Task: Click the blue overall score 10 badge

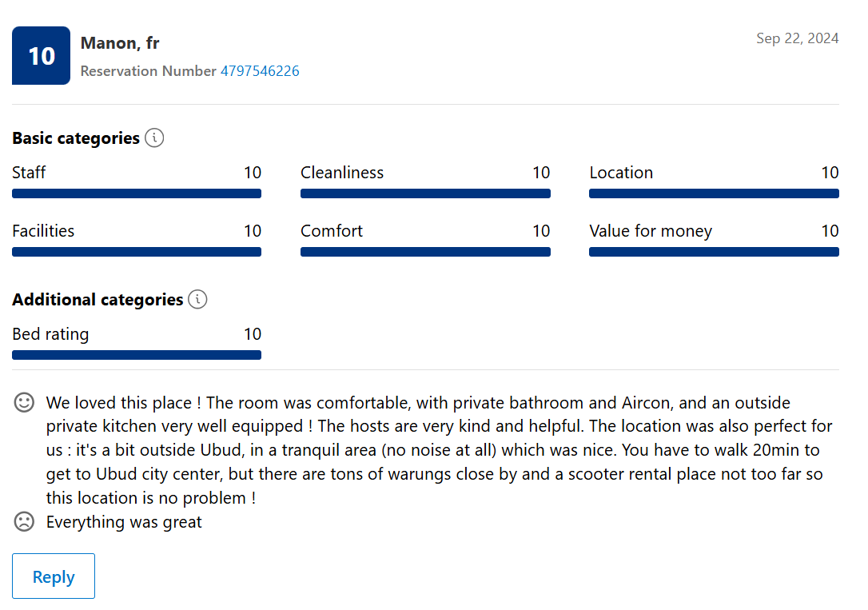Action: pos(42,56)
